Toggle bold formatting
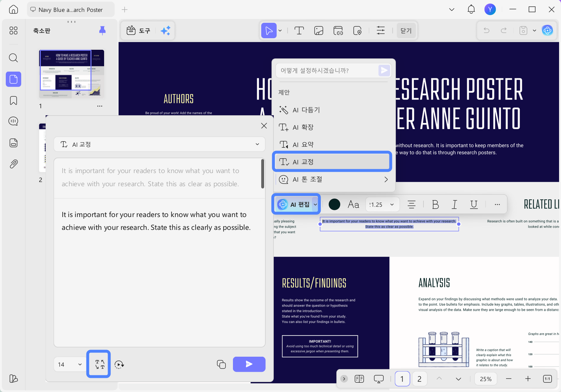The width and height of the screenshot is (561, 392). pos(435,204)
